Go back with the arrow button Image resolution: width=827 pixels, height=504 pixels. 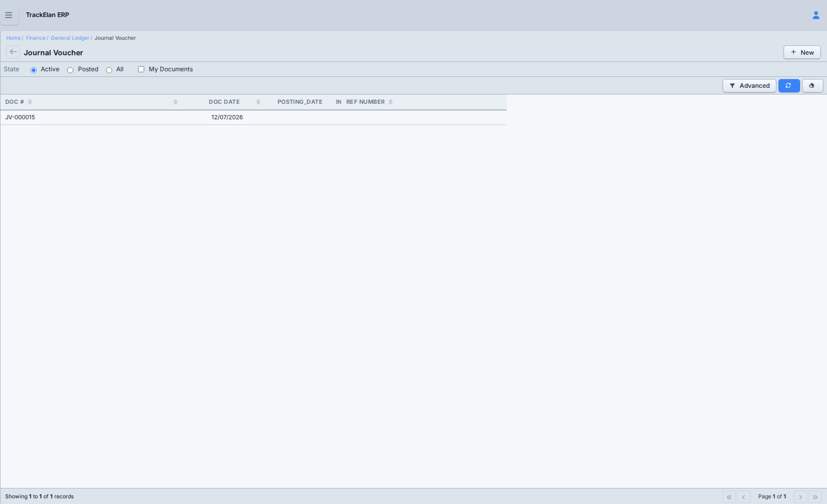(13, 52)
